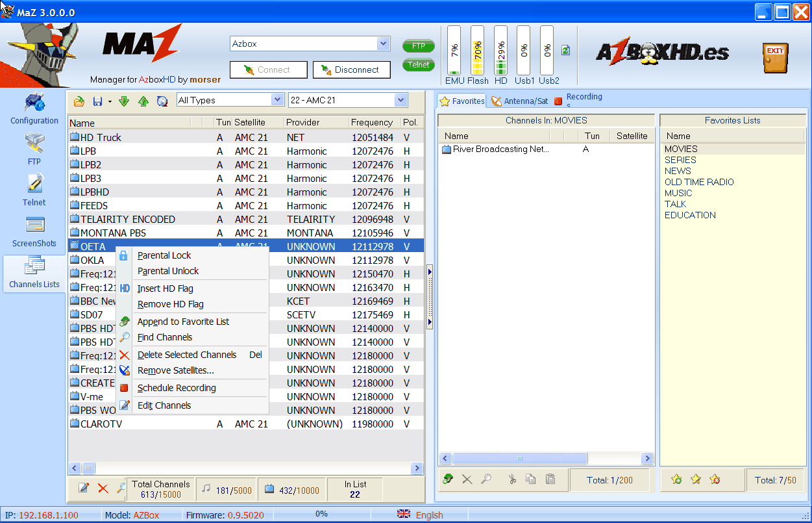Select Insert HD Flag menu entry
The width and height of the screenshot is (812, 523).
pos(193,288)
